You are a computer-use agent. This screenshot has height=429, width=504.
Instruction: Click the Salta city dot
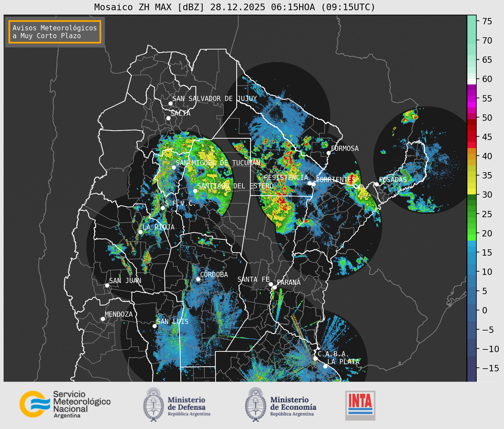(169, 118)
